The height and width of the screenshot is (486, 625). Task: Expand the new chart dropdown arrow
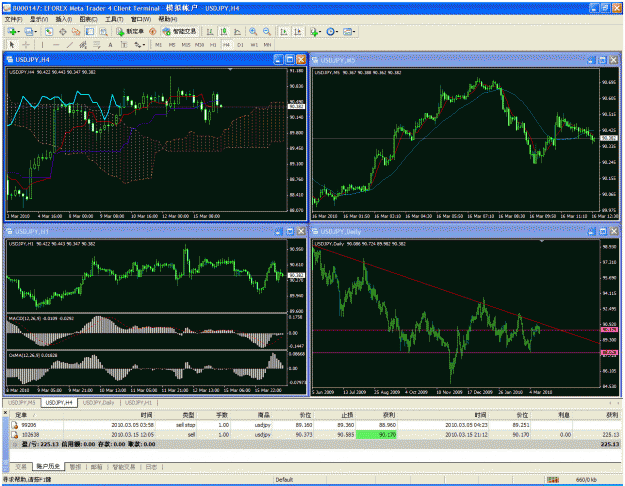pos(19,31)
